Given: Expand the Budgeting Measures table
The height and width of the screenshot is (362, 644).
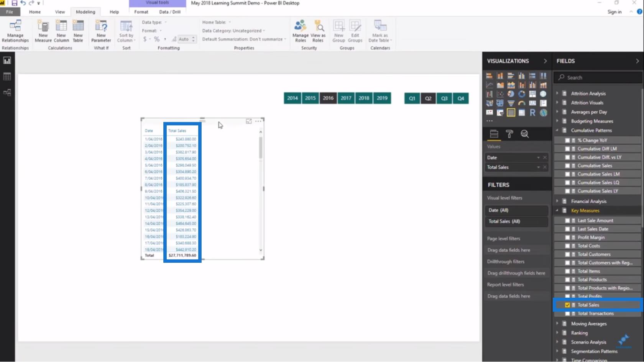Looking at the screenshot, I should [x=557, y=121].
